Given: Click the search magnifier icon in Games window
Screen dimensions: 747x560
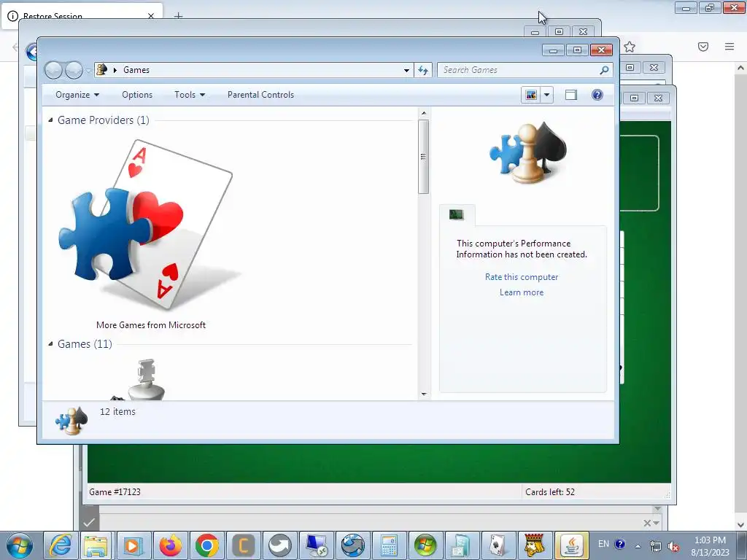Looking at the screenshot, I should [x=604, y=70].
